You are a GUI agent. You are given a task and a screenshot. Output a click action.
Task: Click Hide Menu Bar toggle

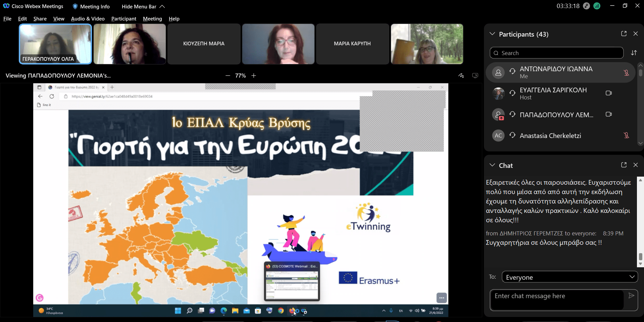pyautogui.click(x=143, y=6)
